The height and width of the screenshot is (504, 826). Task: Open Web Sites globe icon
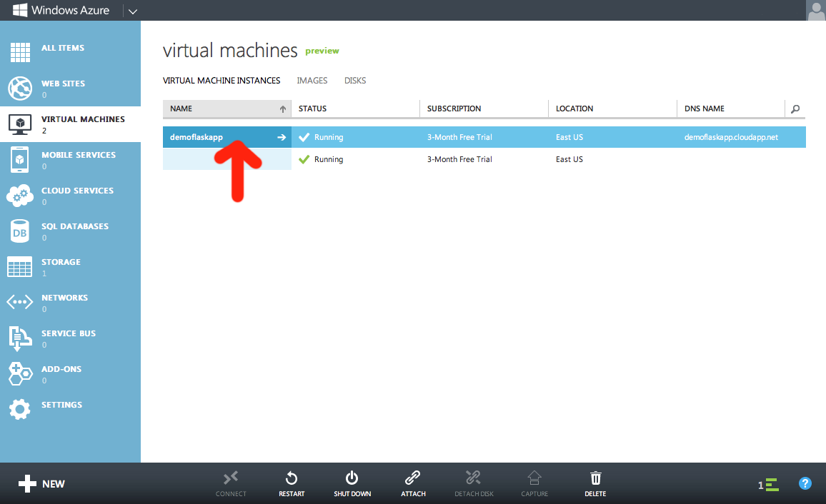click(20, 89)
